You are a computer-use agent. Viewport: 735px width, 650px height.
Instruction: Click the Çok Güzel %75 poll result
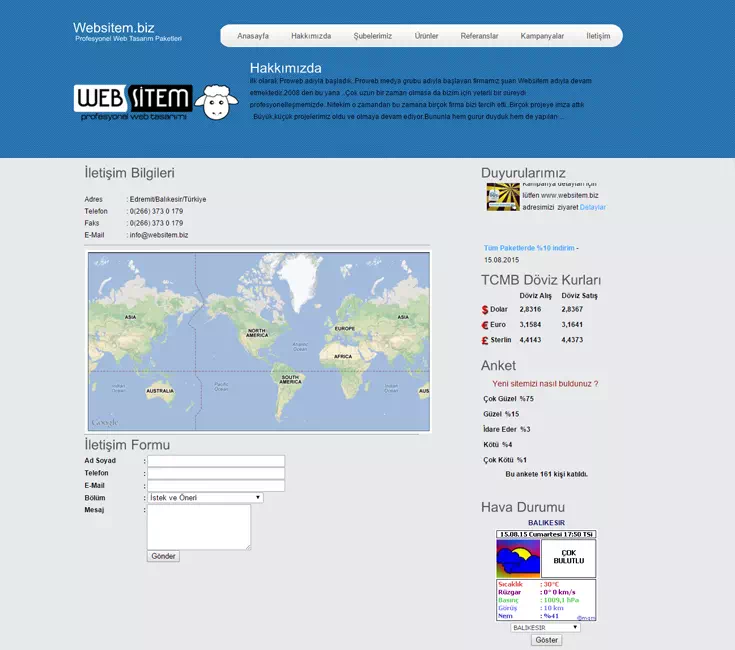click(509, 399)
